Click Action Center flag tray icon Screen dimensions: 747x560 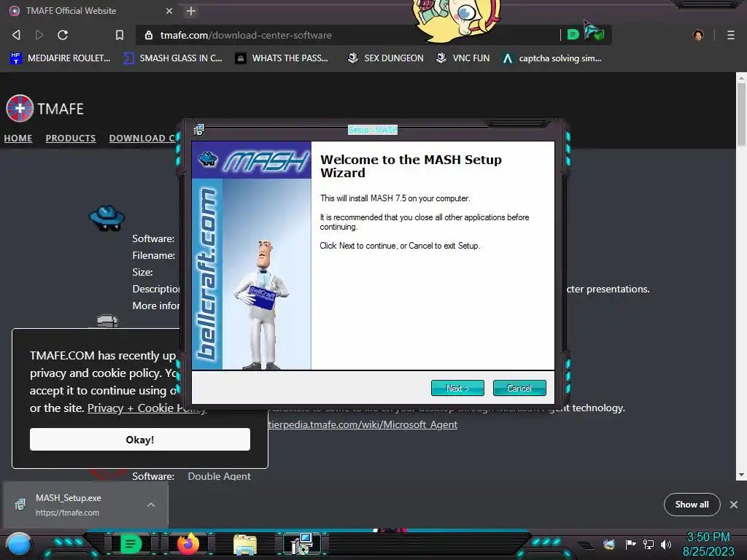(x=631, y=544)
